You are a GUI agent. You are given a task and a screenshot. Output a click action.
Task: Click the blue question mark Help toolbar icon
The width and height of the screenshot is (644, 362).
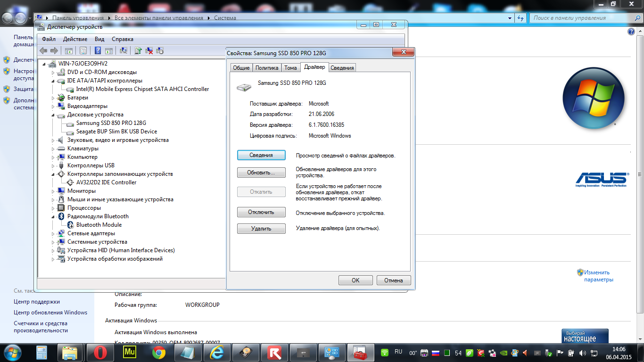98,50
